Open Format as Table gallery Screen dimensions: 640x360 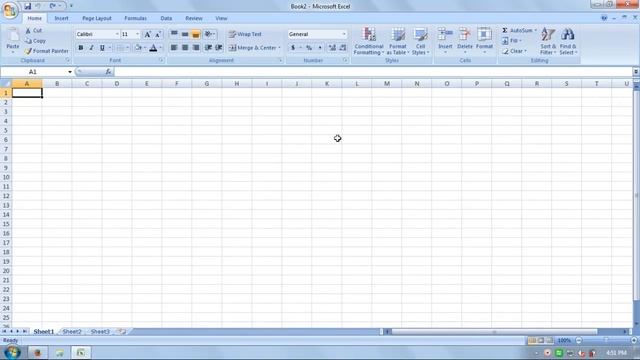[x=398, y=41]
